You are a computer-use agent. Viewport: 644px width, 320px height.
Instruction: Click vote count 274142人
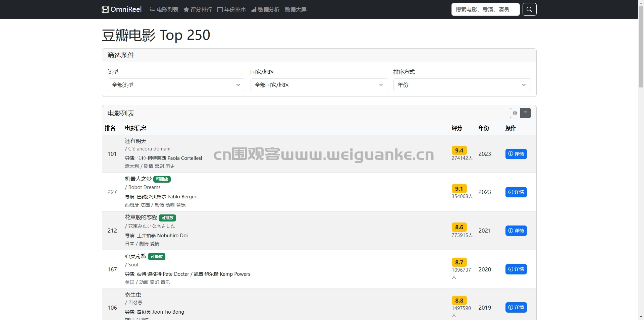pyautogui.click(x=462, y=158)
